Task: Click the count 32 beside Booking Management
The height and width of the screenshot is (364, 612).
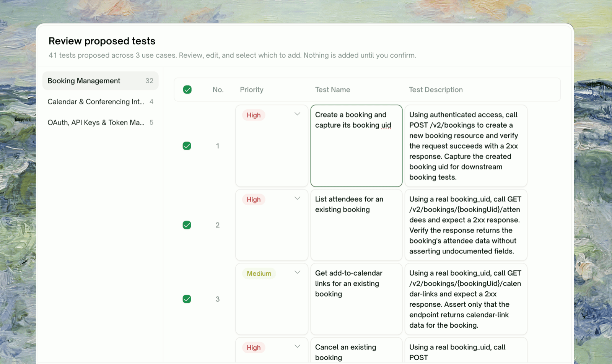Action: coord(149,81)
